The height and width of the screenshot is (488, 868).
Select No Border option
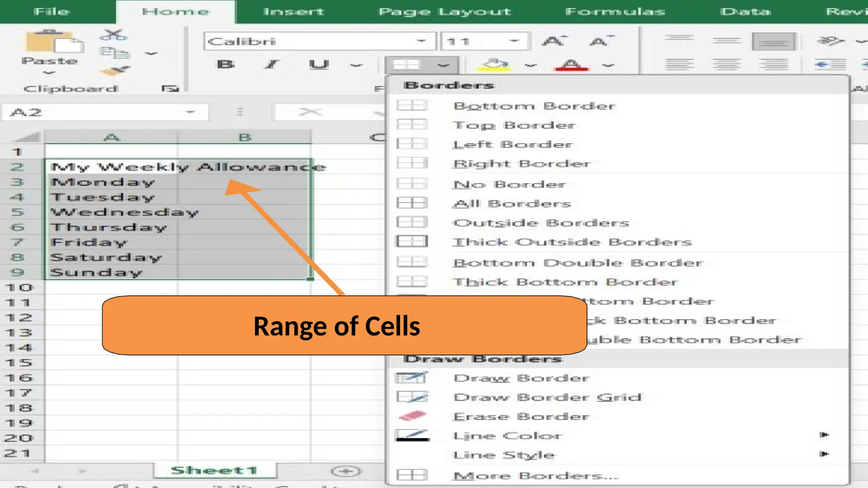pyautogui.click(x=619, y=184)
